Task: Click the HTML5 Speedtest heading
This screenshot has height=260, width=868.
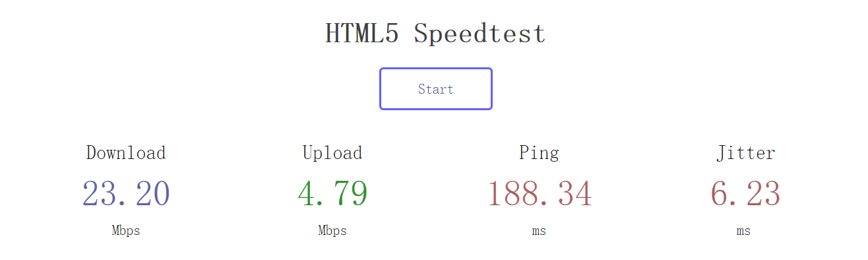Action: tap(435, 33)
